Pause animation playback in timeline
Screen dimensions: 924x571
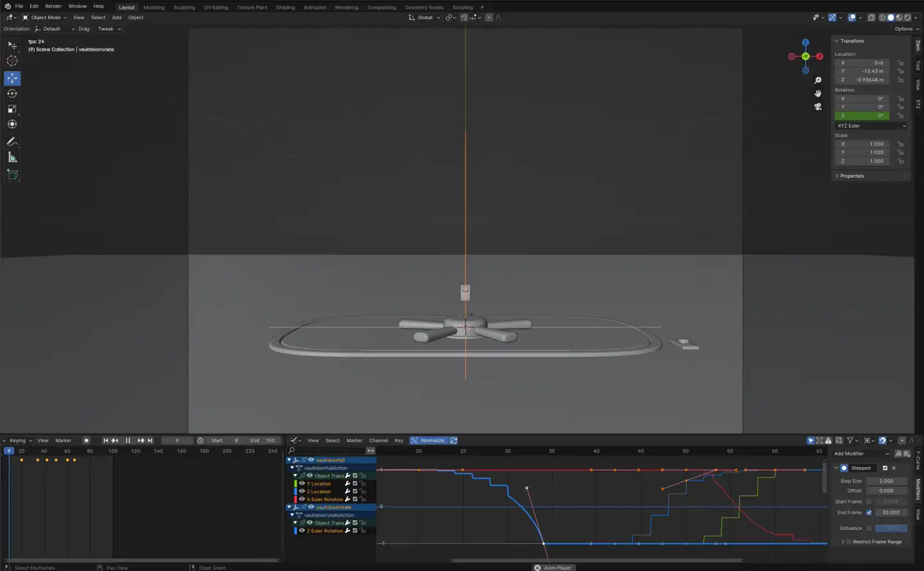coord(128,441)
